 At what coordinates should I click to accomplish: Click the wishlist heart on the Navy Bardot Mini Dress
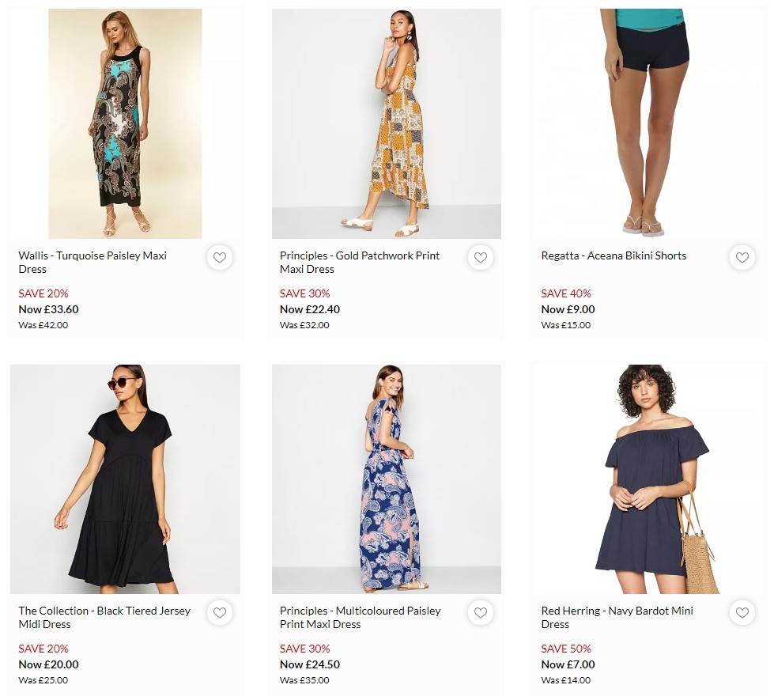click(742, 612)
